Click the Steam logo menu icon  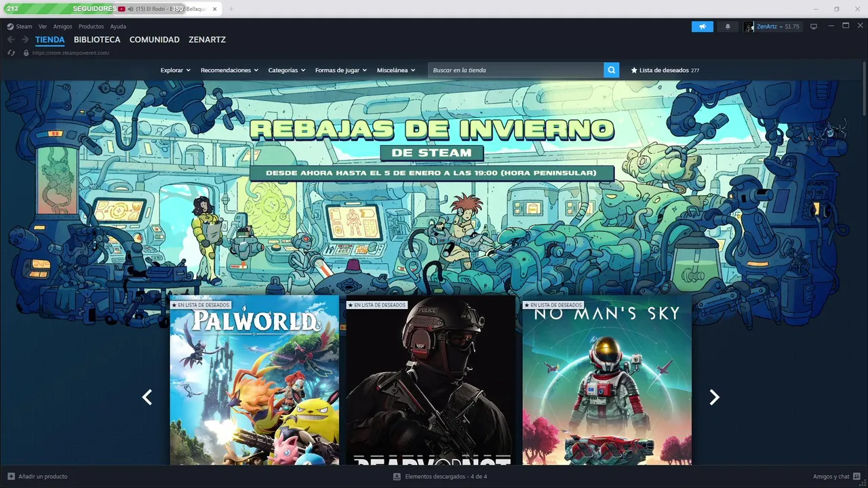click(10, 26)
